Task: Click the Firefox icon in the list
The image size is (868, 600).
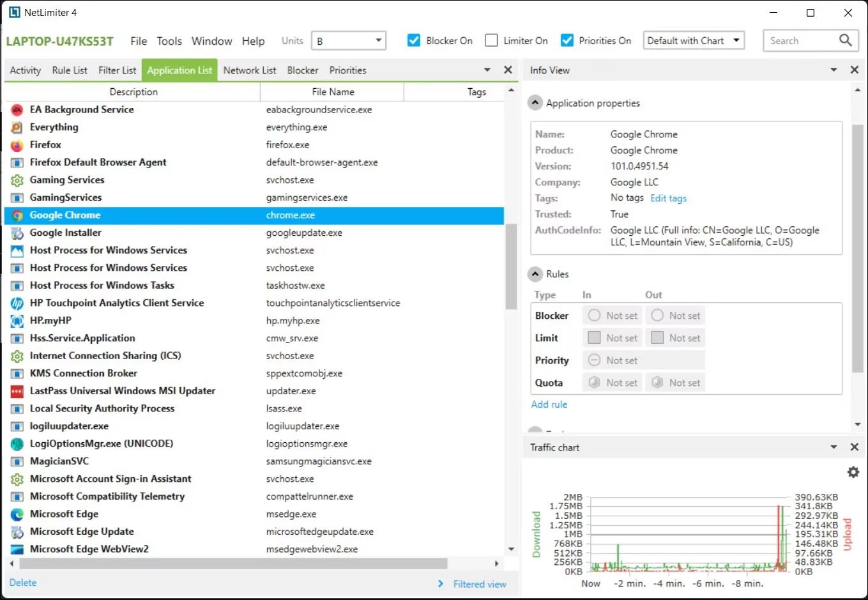Action: point(17,145)
